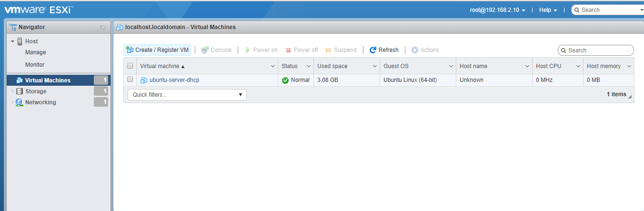Click the green Power on play icon

pos(248,50)
